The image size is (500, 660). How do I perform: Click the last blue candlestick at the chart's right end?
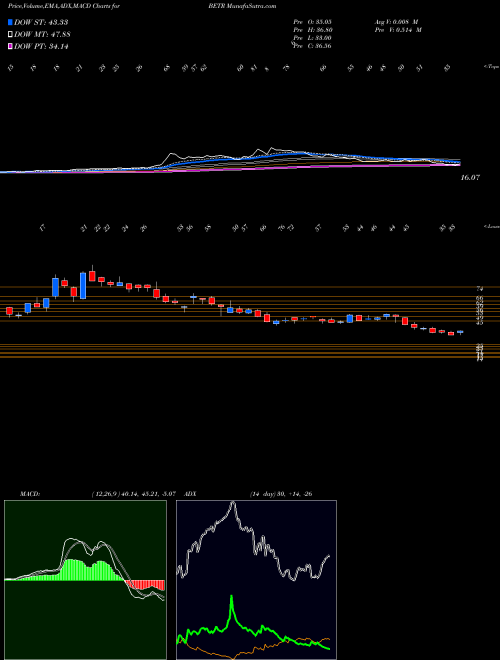[x=460, y=332]
